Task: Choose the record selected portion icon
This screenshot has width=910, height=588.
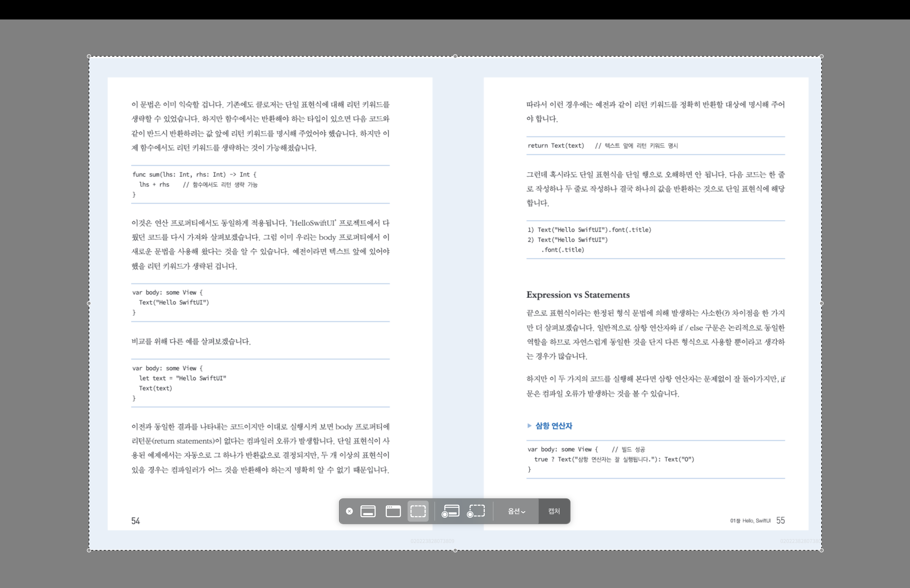Action: [x=476, y=511]
